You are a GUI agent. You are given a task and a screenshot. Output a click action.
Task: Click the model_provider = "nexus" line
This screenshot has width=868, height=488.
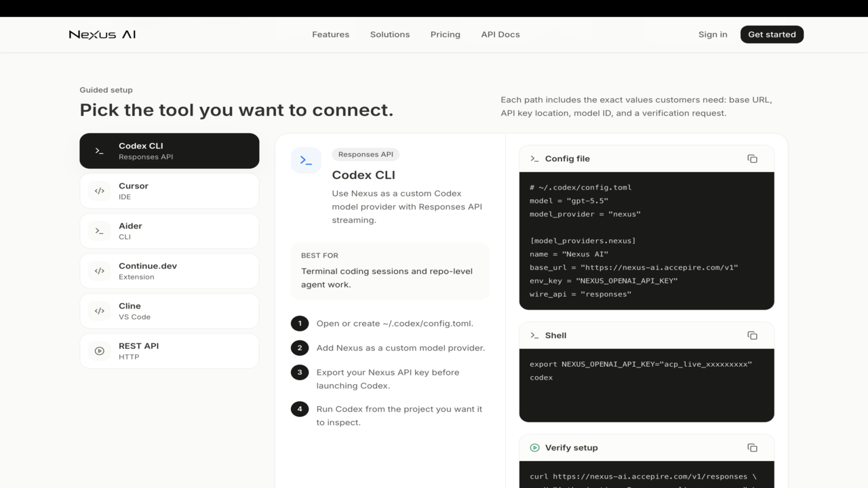point(585,214)
